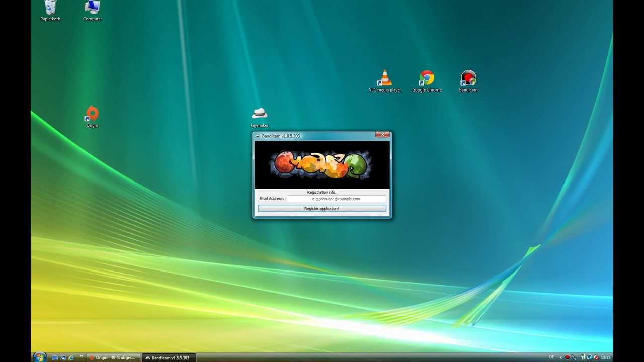This screenshot has height=362, width=644.
Task: Open the muted volume tray icon
Action: (x=596, y=357)
